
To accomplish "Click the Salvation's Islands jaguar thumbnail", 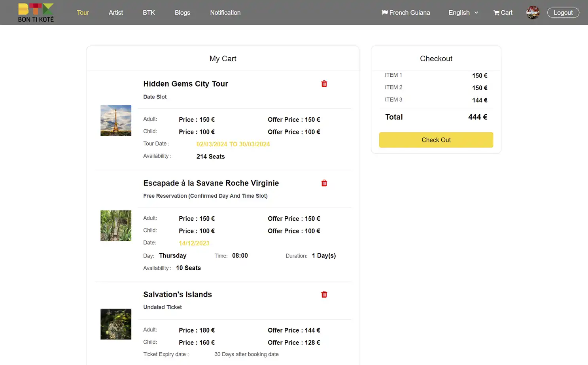I will click(115, 324).
